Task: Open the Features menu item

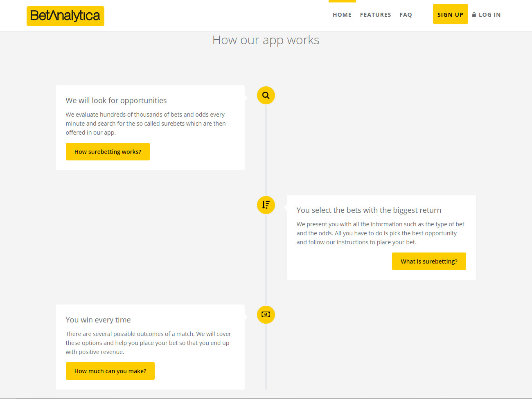Action: [x=376, y=15]
